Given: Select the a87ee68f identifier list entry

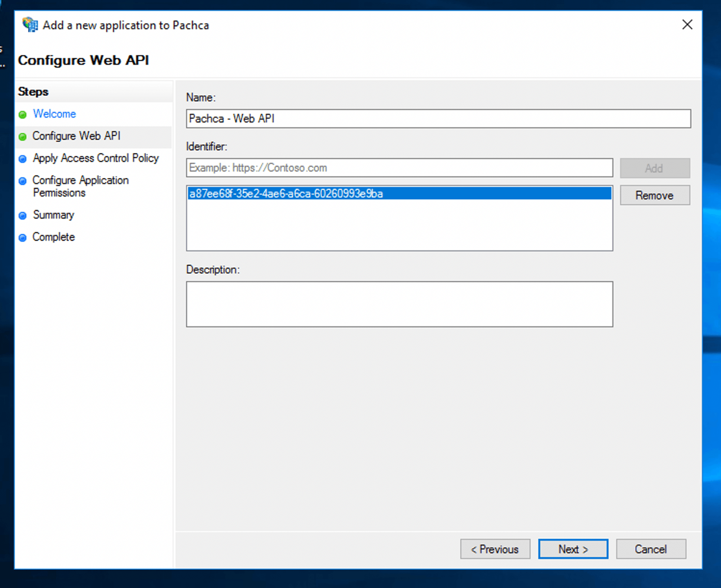Looking at the screenshot, I should [x=399, y=194].
